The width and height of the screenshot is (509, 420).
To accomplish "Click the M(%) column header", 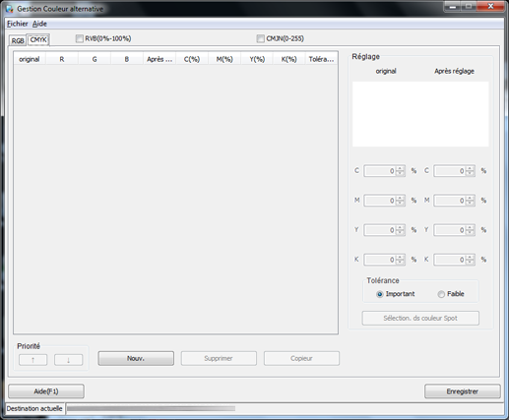I will pyautogui.click(x=224, y=59).
